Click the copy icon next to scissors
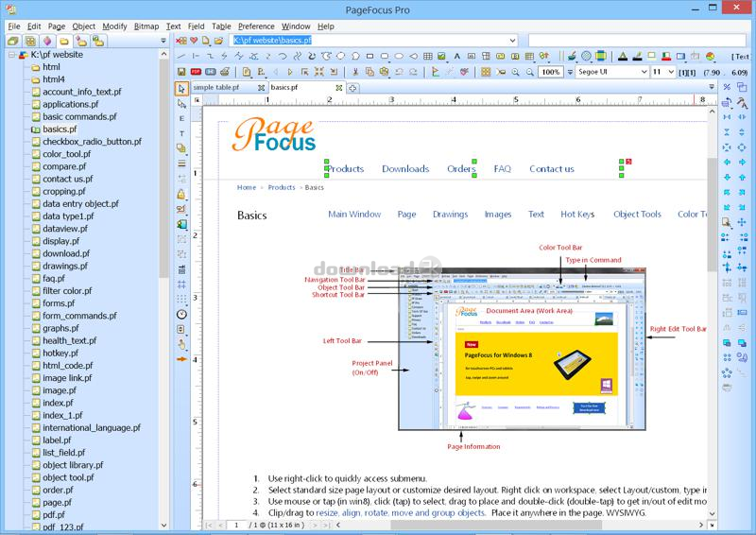Image resolution: width=756 pixels, height=535 pixels. 369,72
